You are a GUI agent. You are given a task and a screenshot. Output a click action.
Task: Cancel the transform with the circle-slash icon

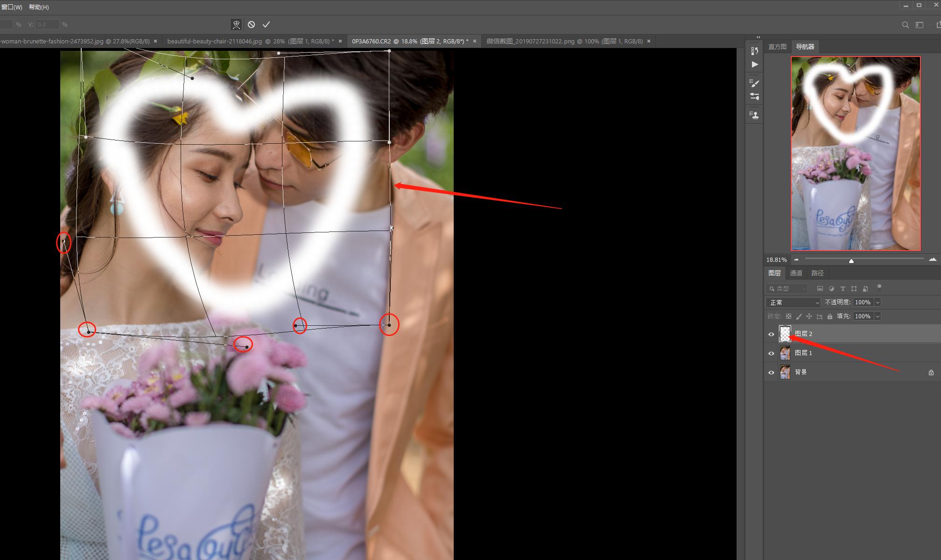coord(251,24)
